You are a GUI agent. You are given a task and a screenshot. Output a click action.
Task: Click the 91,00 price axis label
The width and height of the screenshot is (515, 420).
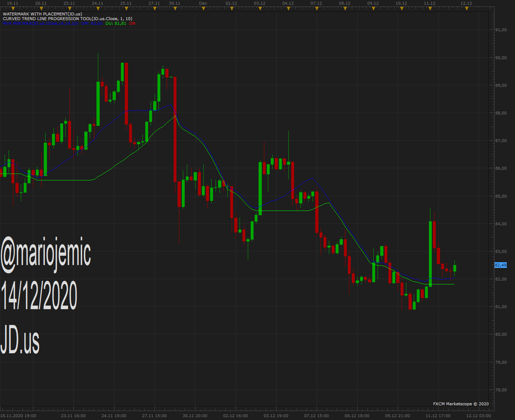pyautogui.click(x=501, y=30)
